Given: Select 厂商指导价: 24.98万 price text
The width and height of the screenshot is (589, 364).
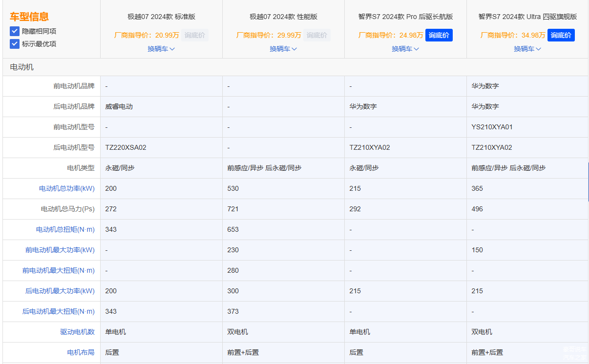Looking at the screenshot, I should coord(391,35).
